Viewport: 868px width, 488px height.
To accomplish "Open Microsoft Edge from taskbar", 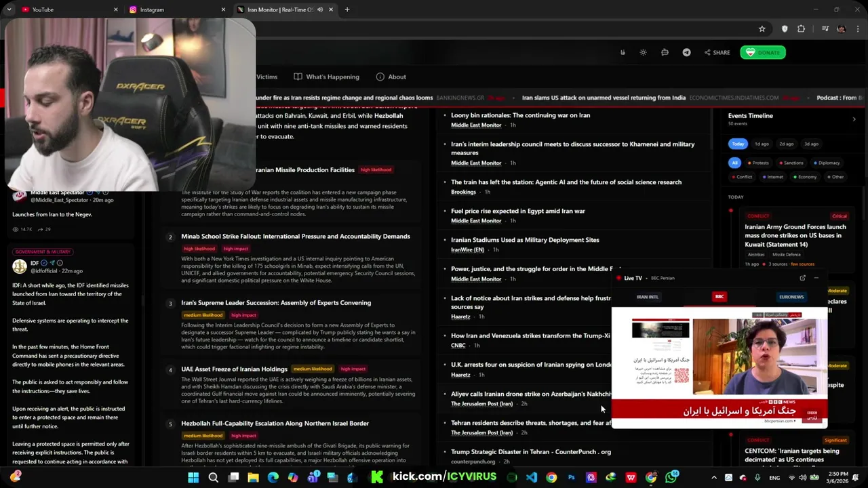I will click(273, 477).
